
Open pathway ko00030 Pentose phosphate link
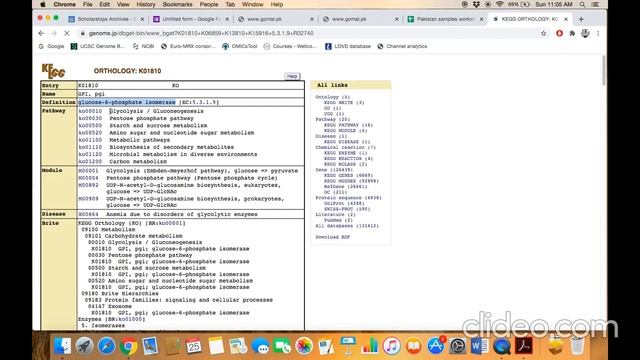pyautogui.click(x=90, y=118)
